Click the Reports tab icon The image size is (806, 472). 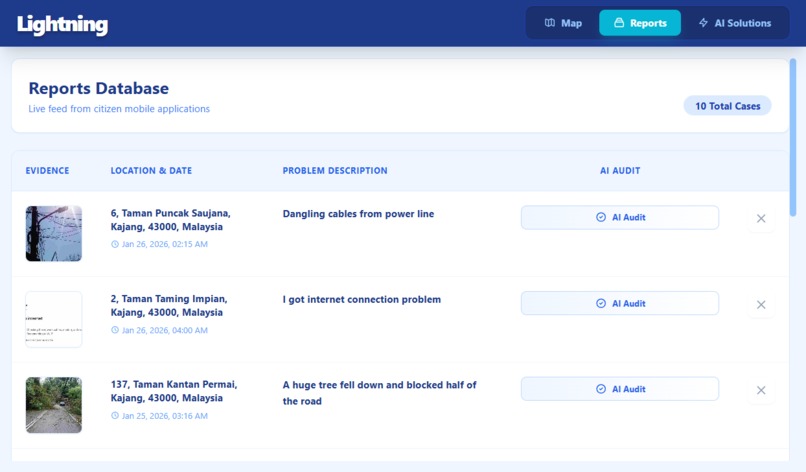619,23
